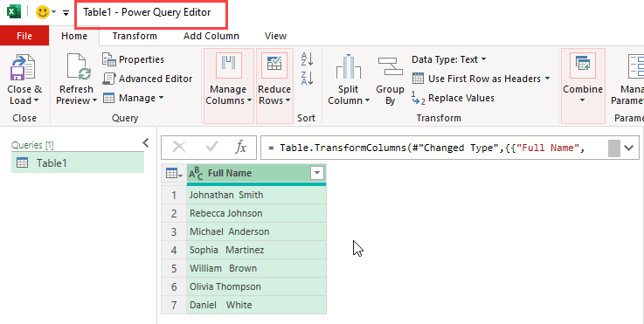Select the Table1 query
644x324 pixels.
[78, 163]
